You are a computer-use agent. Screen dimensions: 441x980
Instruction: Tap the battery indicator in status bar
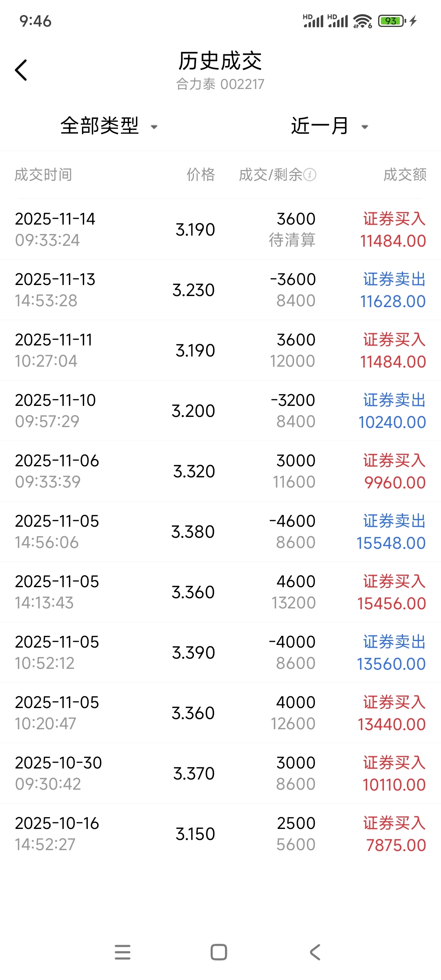[x=391, y=21]
